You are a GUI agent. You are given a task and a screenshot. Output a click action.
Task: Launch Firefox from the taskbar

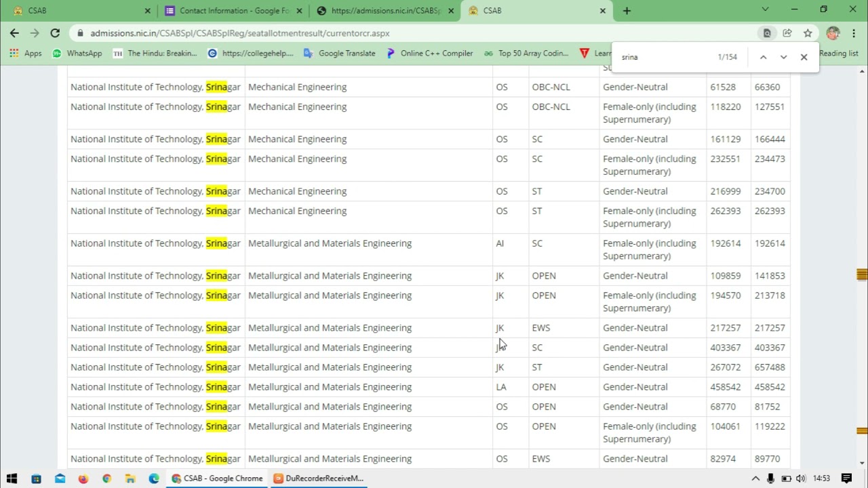point(83,478)
